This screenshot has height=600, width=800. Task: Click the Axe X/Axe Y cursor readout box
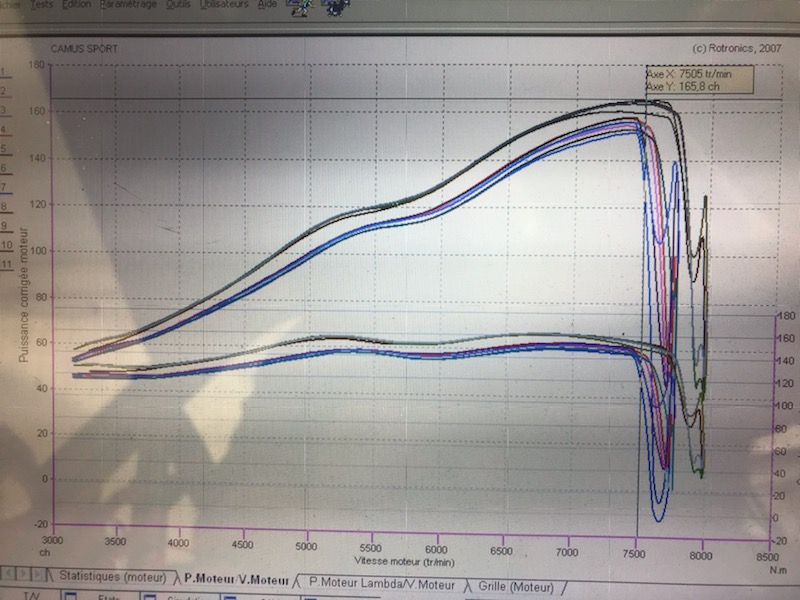692,79
